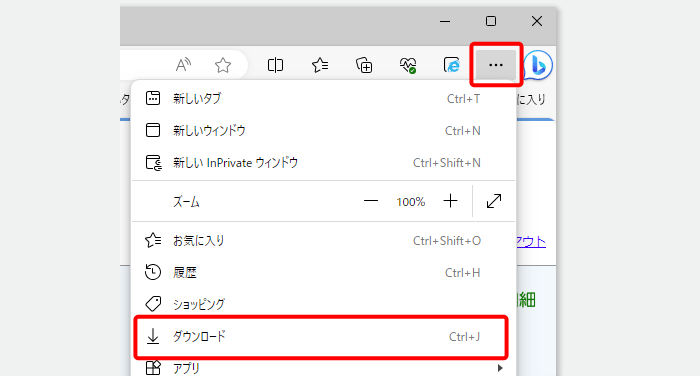Open 履歴 menu entry

point(323,272)
